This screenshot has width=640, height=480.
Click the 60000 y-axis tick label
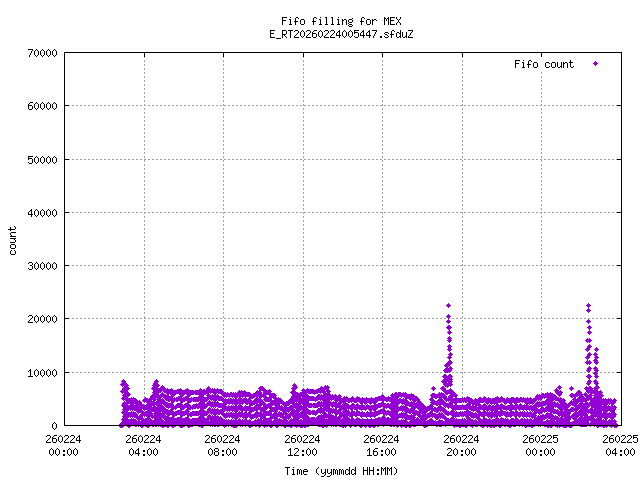coord(40,106)
